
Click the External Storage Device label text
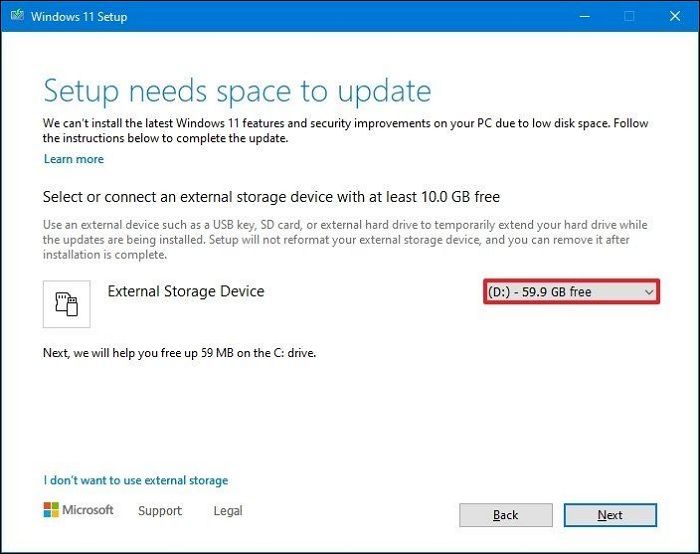186,291
